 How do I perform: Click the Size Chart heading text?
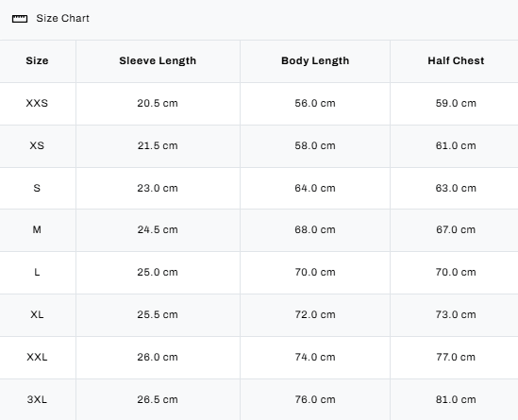click(63, 18)
